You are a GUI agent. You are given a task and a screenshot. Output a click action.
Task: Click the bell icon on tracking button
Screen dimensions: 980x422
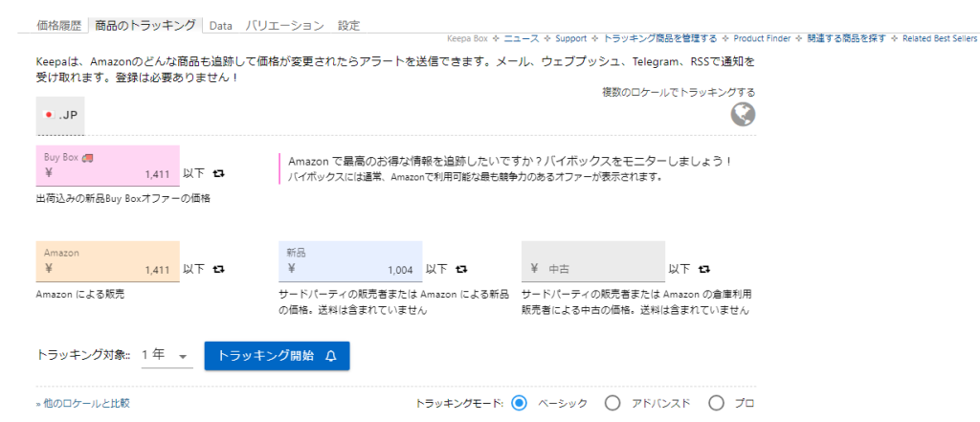point(331,356)
